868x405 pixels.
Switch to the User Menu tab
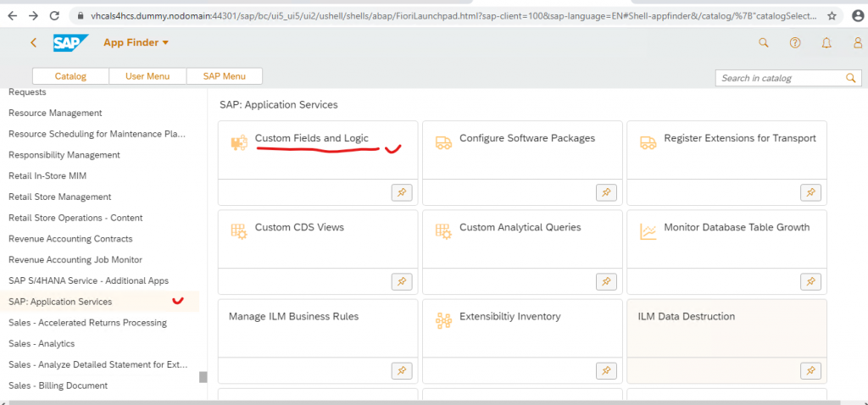tap(147, 76)
